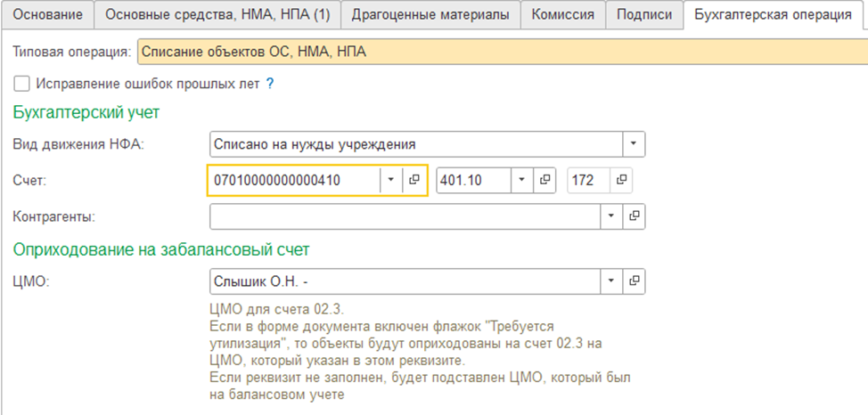The height and width of the screenshot is (415, 868).
Task: Click the Вид движения НФА input field
Action: 417,145
